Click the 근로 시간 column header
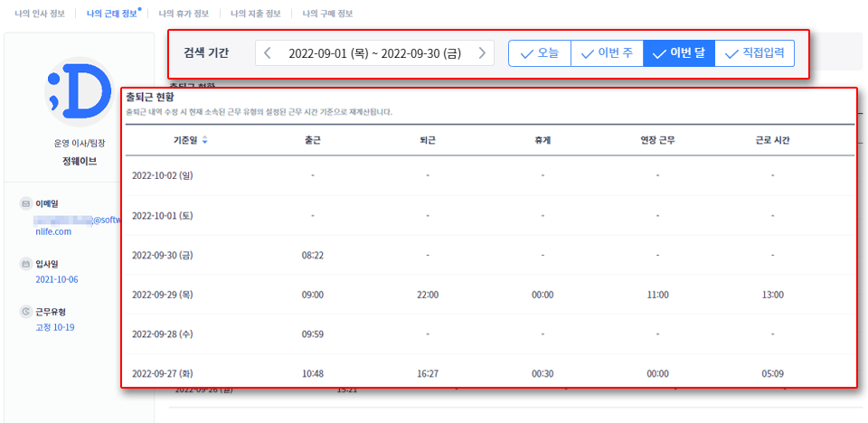 coord(772,140)
